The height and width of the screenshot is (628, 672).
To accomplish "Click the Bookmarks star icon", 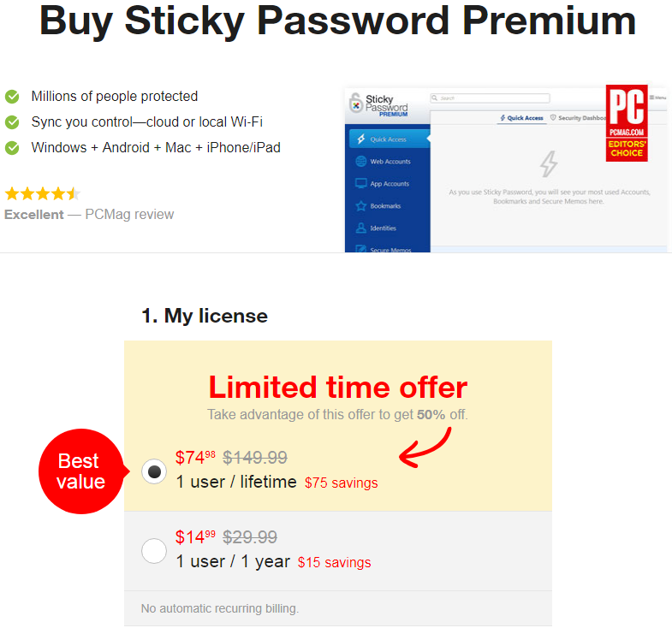I will coord(361,205).
